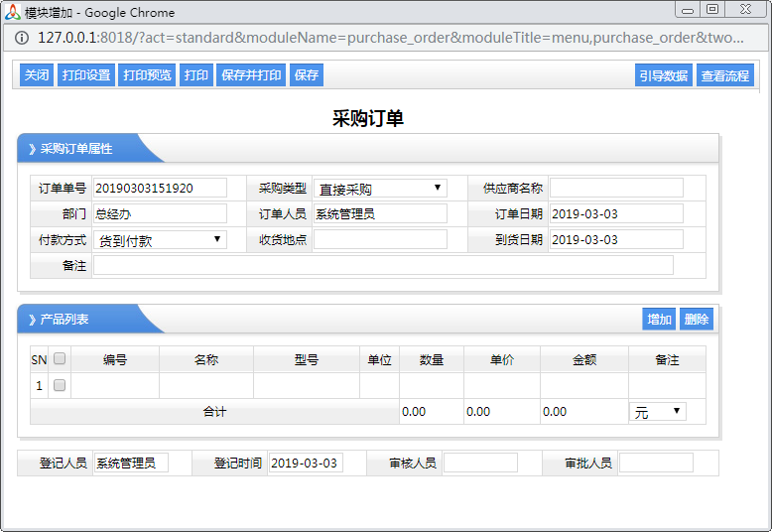Open 打印设置 print settings

[x=86, y=75]
